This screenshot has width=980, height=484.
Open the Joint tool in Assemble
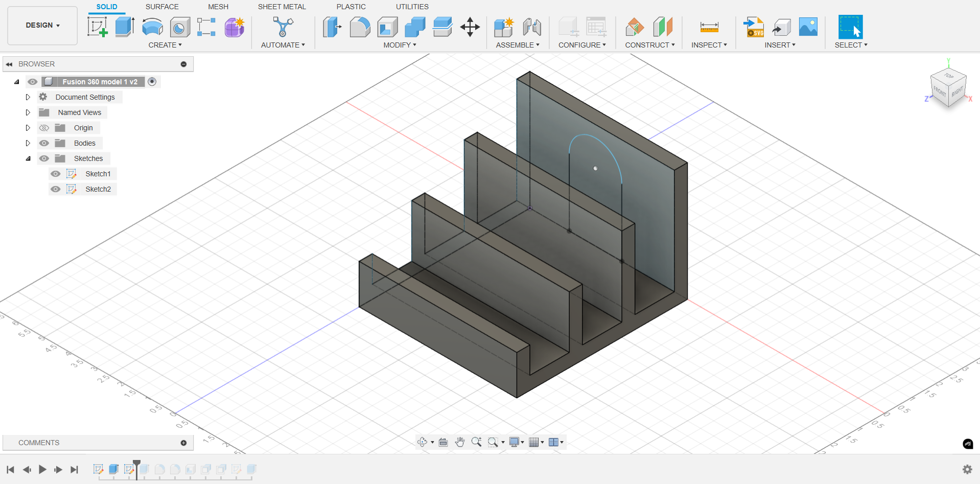click(x=532, y=27)
